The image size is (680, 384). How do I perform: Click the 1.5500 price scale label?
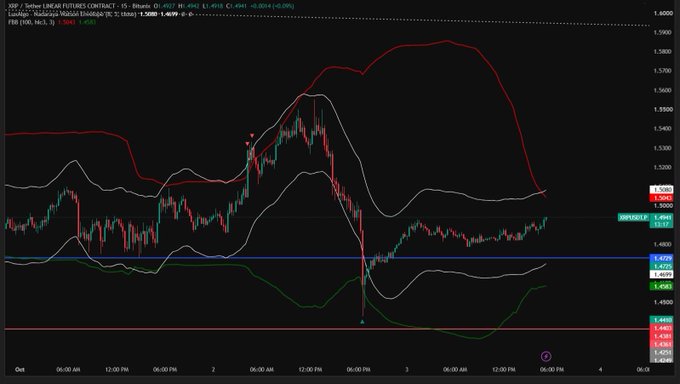(663, 110)
